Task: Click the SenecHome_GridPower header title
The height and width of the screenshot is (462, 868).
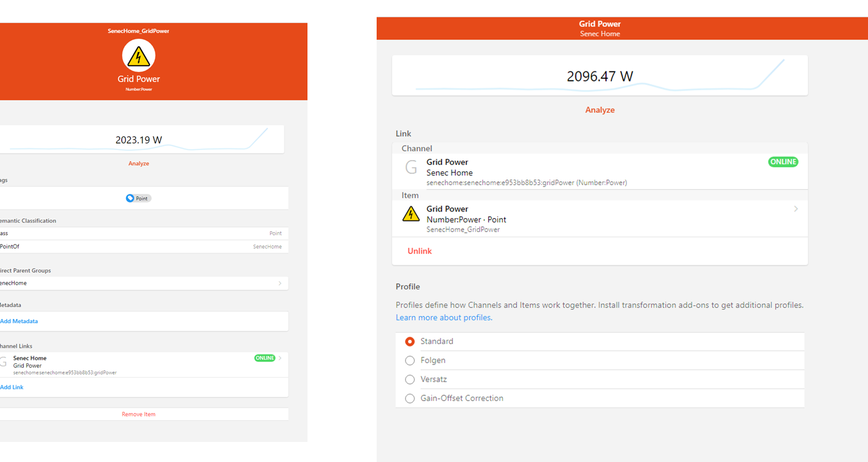Action: pyautogui.click(x=138, y=31)
